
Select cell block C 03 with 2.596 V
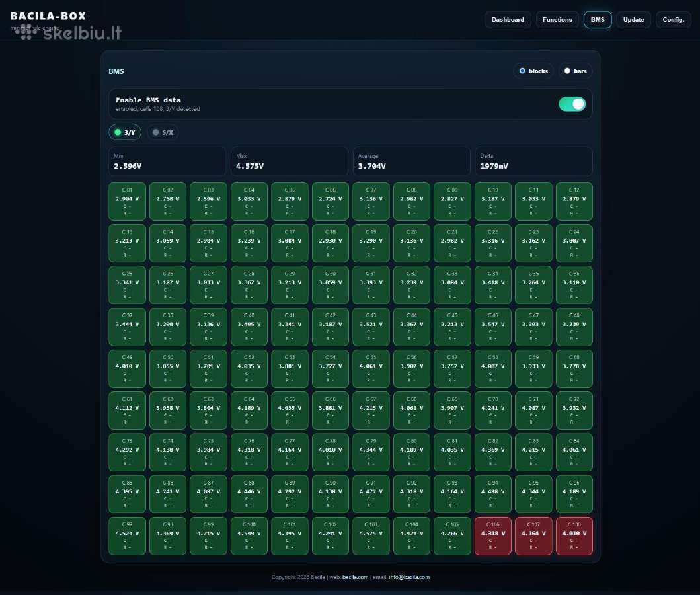pos(208,202)
